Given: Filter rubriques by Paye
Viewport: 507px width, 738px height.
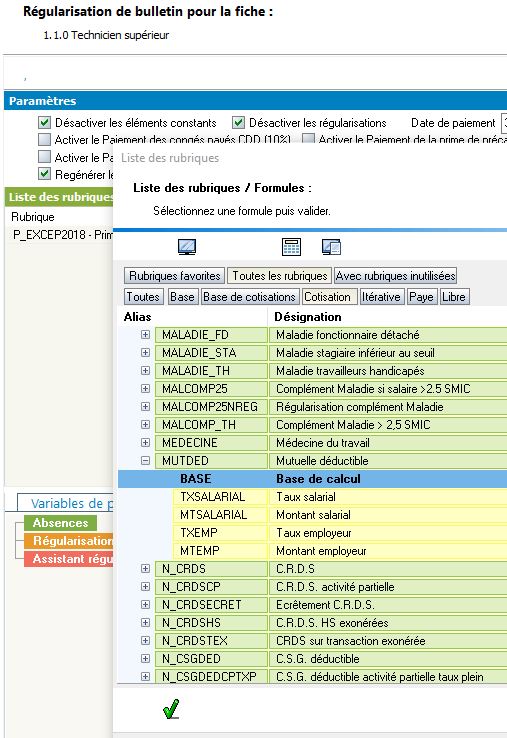Looking at the screenshot, I should click(x=421, y=297).
